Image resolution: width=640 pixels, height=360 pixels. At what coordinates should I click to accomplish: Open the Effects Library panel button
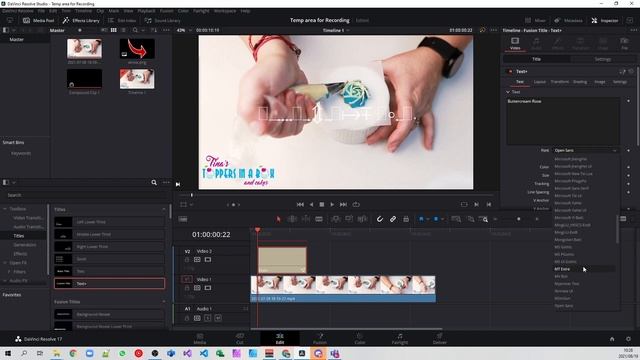[81, 20]
